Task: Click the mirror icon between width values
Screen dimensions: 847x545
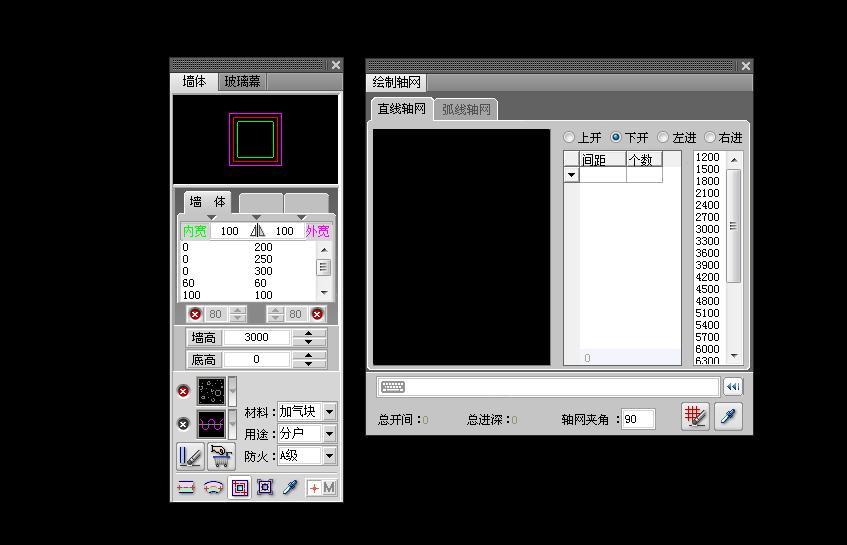Action: coord(257,231)
